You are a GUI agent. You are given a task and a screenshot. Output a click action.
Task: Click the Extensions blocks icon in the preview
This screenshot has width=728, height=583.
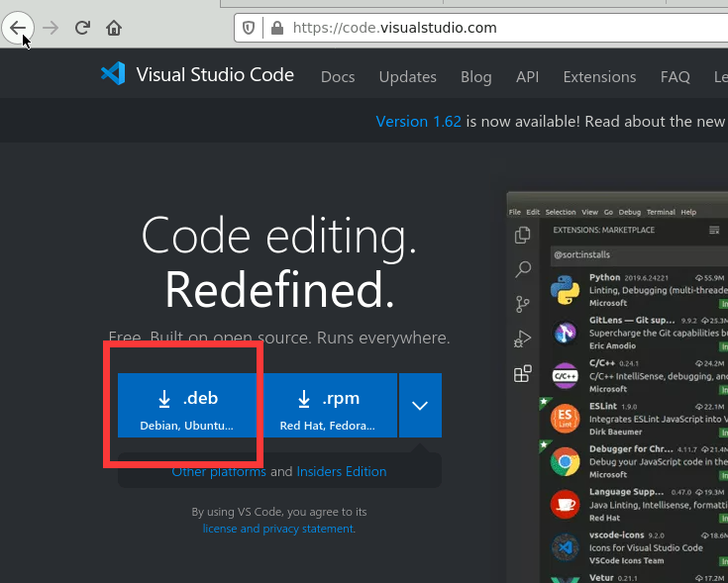(x=523, y=373)
